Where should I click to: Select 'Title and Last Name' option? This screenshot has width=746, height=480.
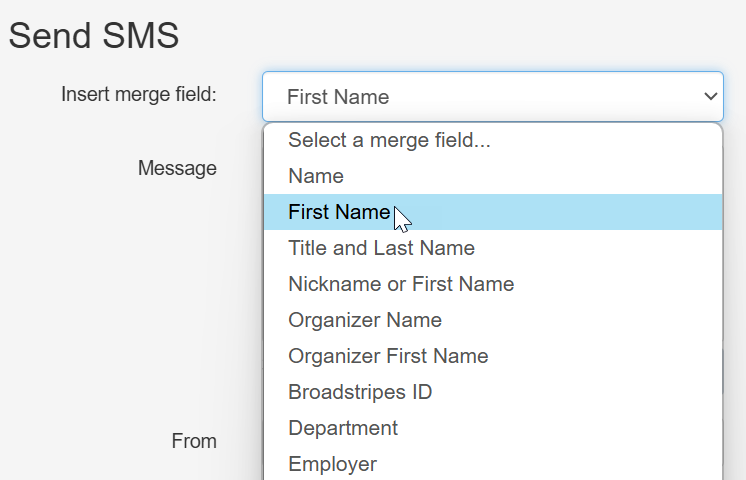click(493, 248)
